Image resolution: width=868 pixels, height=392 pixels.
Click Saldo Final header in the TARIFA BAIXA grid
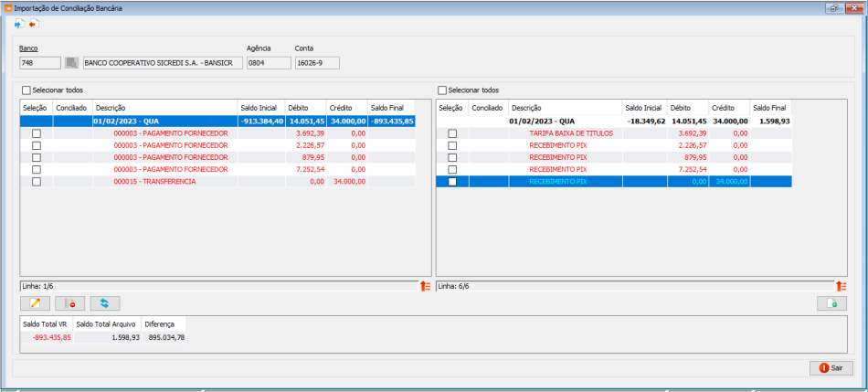(770, 108)
